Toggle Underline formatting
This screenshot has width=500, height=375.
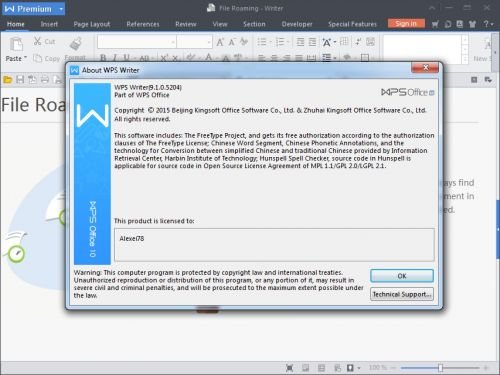[x=126, y=58]
